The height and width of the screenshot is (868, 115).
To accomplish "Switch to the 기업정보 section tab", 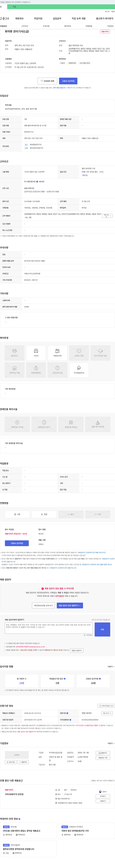I will (110, 26).
